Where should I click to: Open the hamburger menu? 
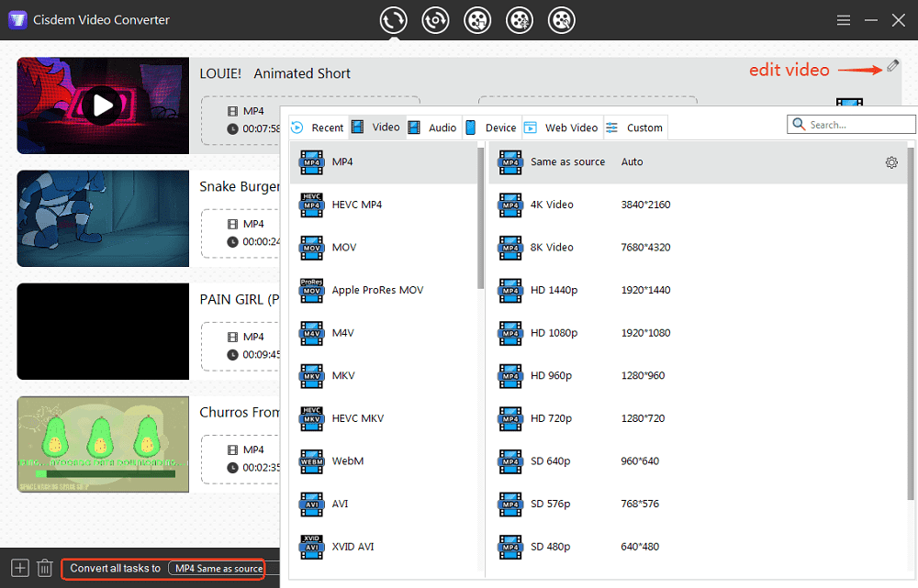(843, 20)
